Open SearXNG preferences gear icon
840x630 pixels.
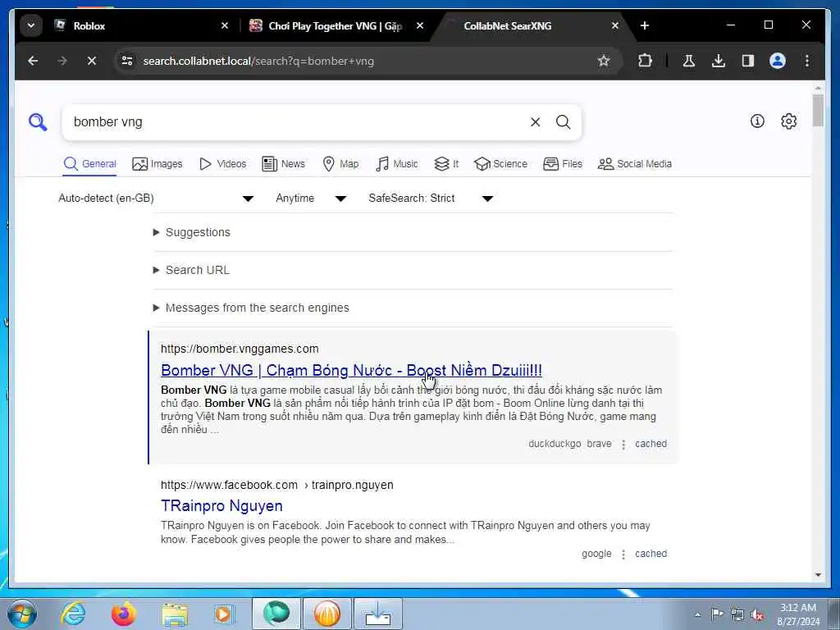tap(788, 121)
